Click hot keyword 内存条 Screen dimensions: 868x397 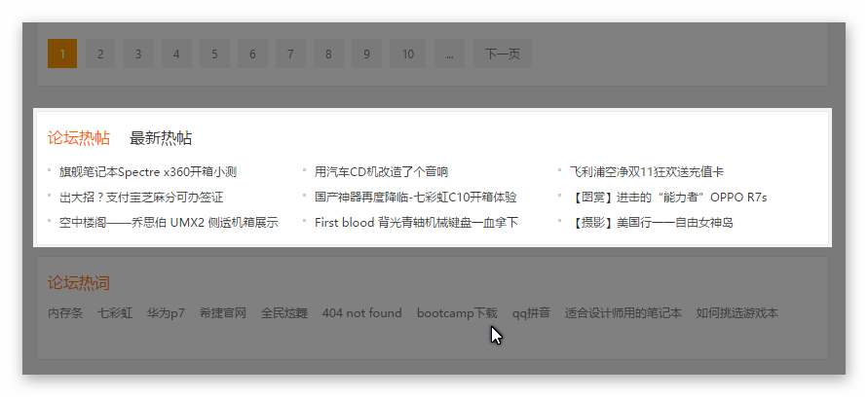(x=65, y=313)
